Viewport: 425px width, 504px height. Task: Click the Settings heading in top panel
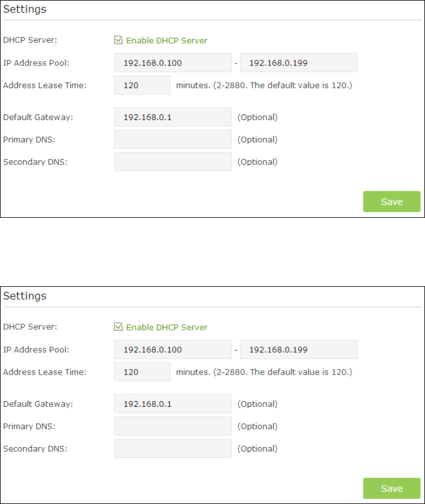tap(25, 9)
